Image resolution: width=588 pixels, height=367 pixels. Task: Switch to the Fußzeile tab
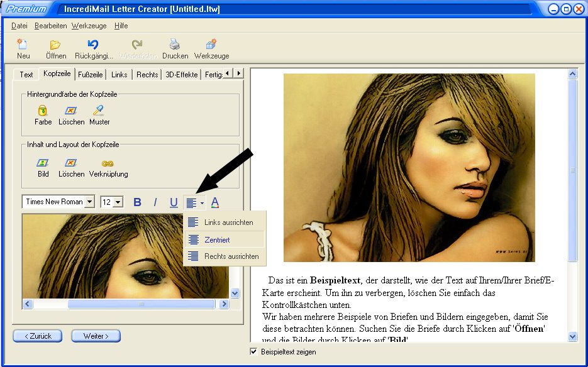(91, 75)
